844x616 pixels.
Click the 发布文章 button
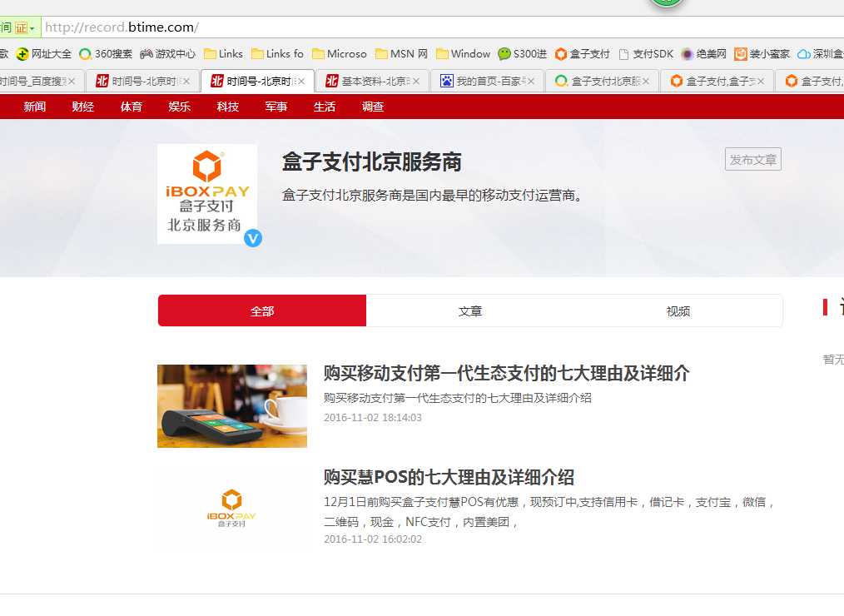click(x=753, y=159)
